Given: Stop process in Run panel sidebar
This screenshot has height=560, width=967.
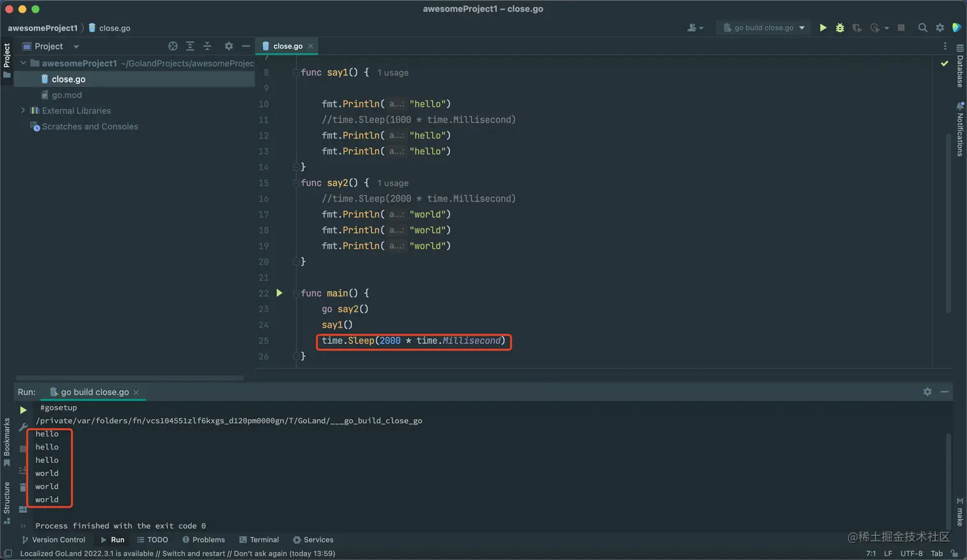Looking at the screenshot, I should coord(23,449).
